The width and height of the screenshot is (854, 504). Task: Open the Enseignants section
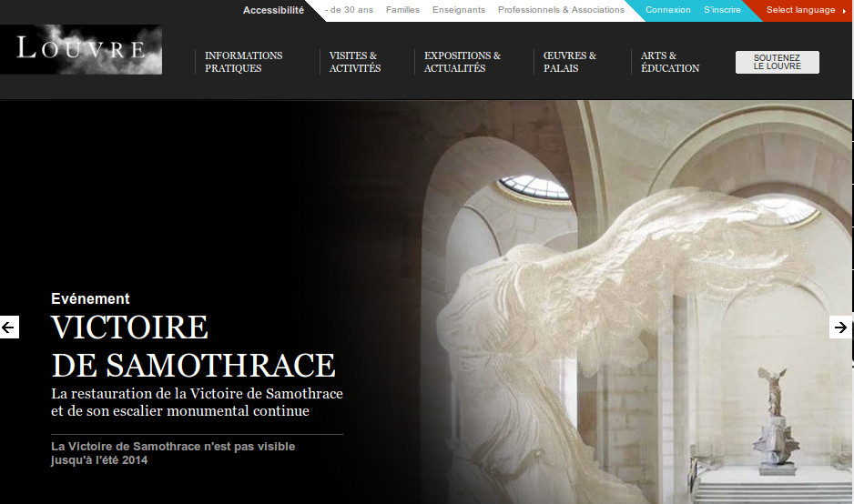pos(459,10)
